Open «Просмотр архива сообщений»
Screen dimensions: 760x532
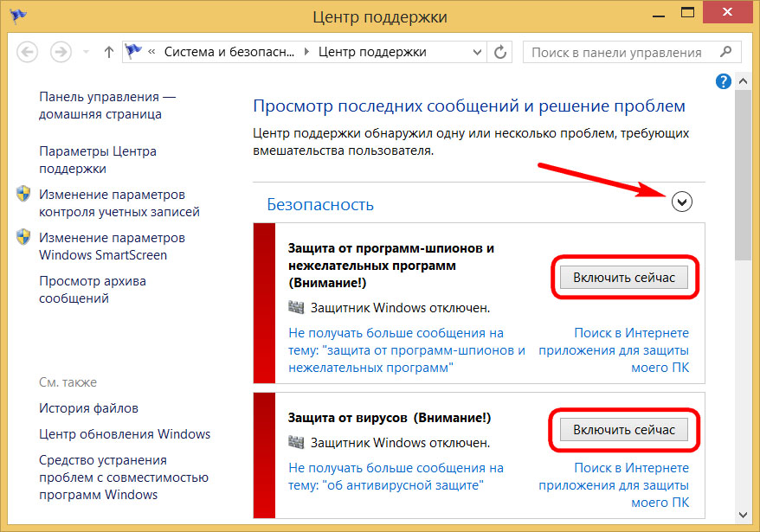pyautogui.click(x=92, y=290)
